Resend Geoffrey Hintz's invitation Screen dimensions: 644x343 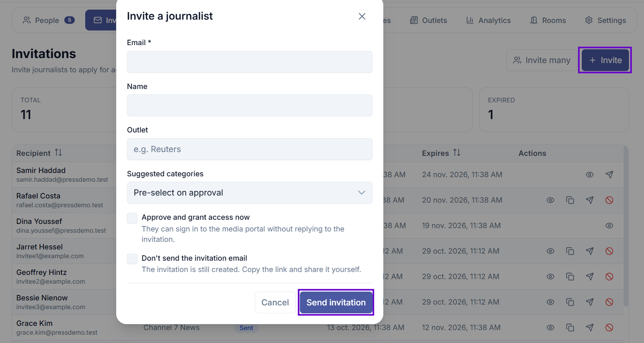[x=590, y=277]
